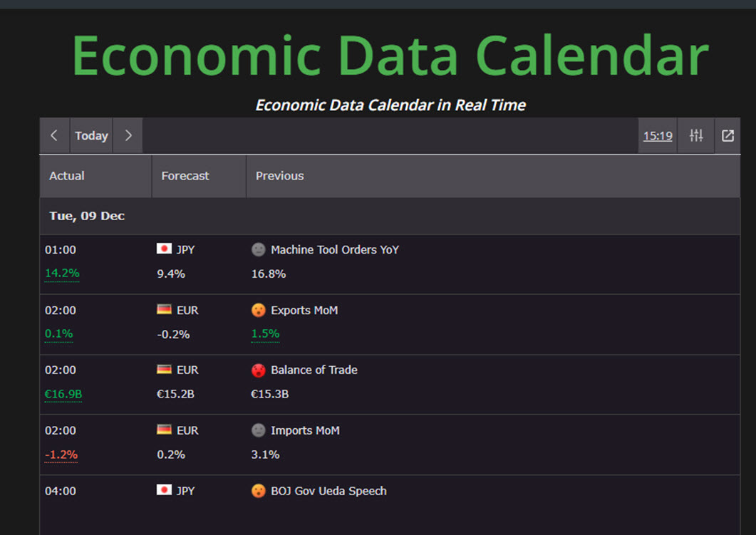Click the €16.9B actual value
The image size is (756, 535).
click(63, 394)
